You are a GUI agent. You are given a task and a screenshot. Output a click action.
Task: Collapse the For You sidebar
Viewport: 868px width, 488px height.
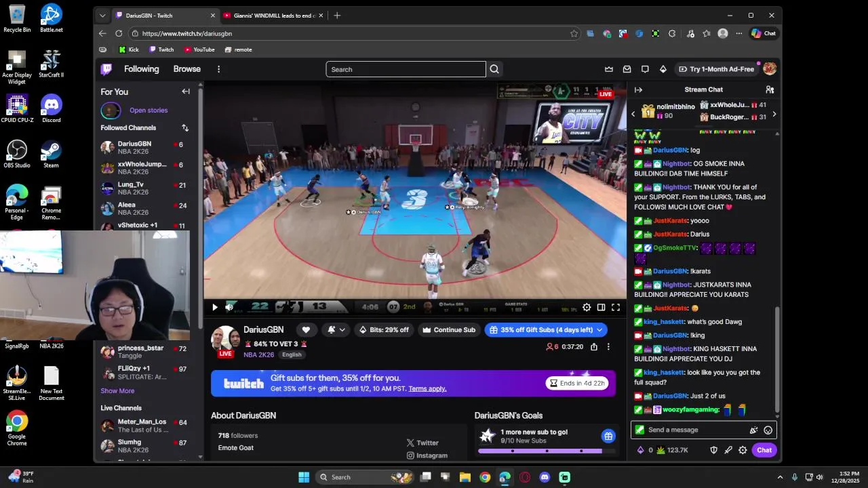[x=186, y=91]
